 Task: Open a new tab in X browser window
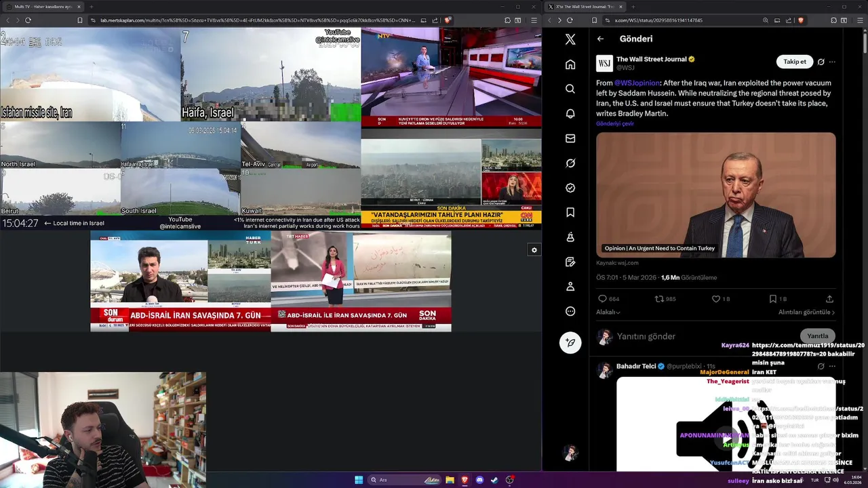[632, 7]
